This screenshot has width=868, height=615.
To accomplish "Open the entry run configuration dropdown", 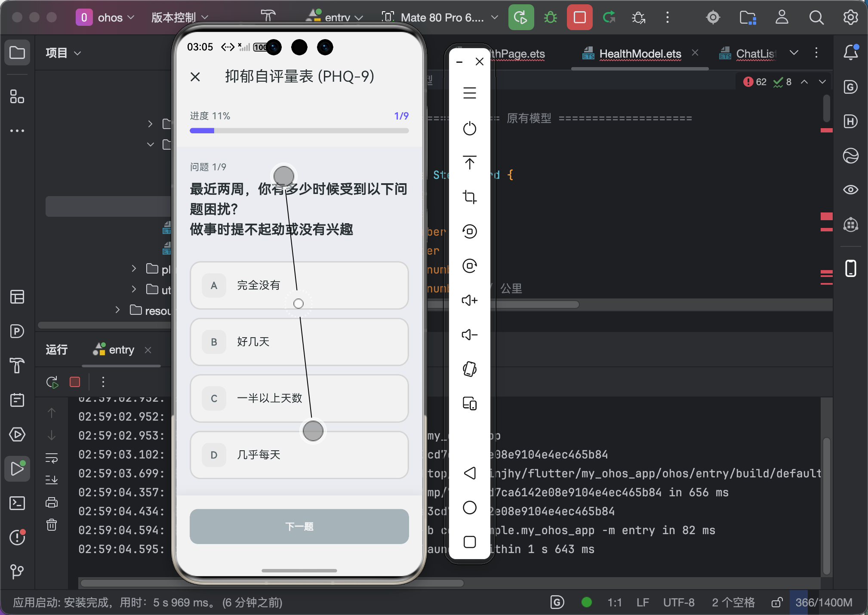I will point(336,18).
